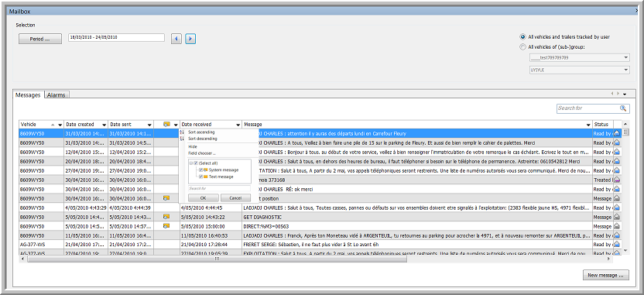This screenshot has height=295, width=644.
Task: Open Field chooser ... from popup menu
Action: tap(202, 153)
